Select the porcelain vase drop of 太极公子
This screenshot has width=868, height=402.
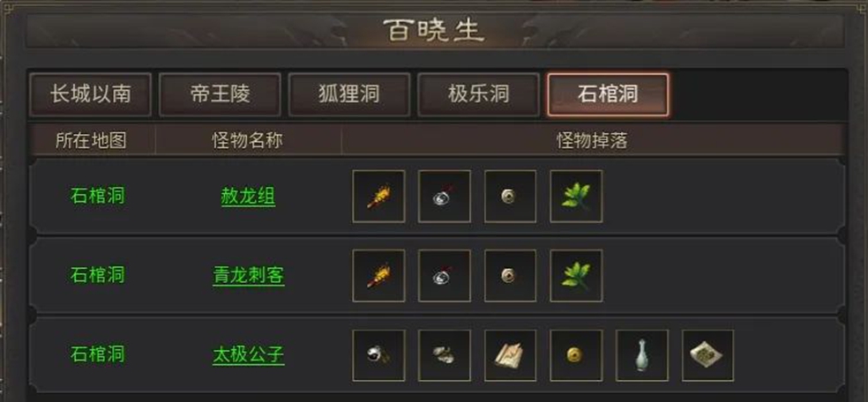pyautogui.click(x=642, y=355)
